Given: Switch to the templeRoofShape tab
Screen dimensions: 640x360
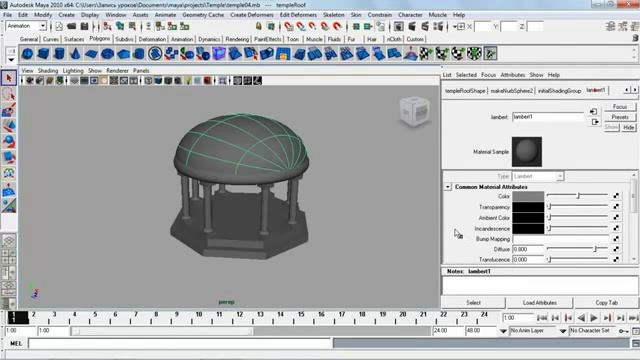Looking at the screenshot, I should (x=465, y=91).
